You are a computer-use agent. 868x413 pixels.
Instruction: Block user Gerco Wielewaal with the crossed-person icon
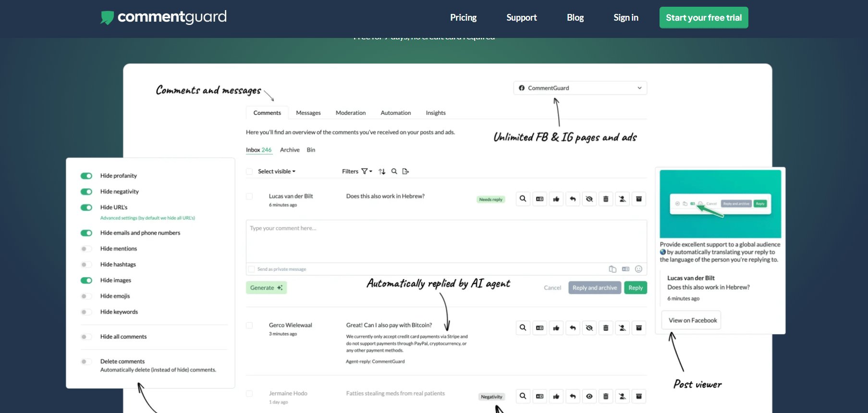[623, 328]
